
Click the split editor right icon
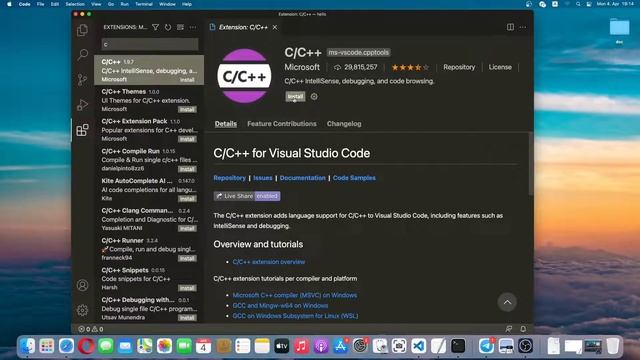click(x=510, y=27)
